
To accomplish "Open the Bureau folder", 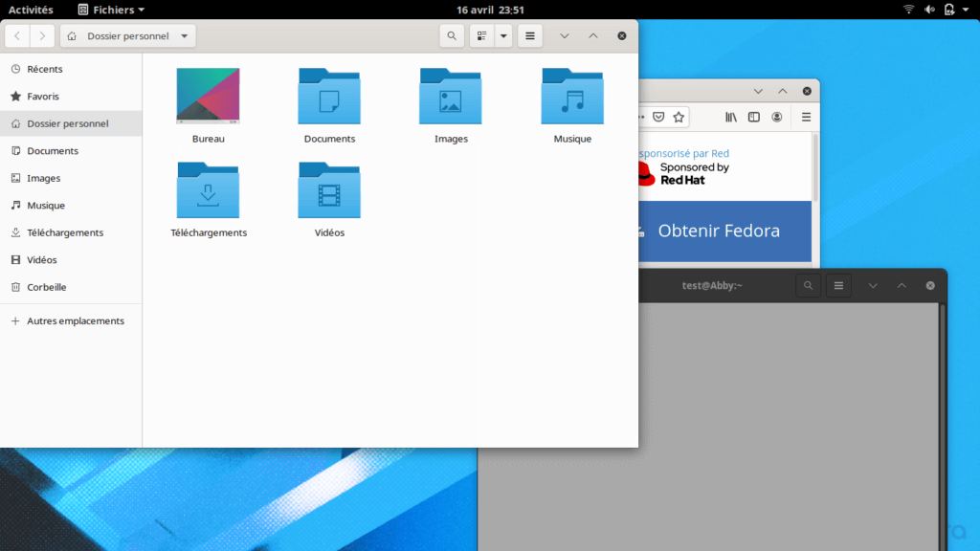I will pyautogui.click(x=208, y=97).
